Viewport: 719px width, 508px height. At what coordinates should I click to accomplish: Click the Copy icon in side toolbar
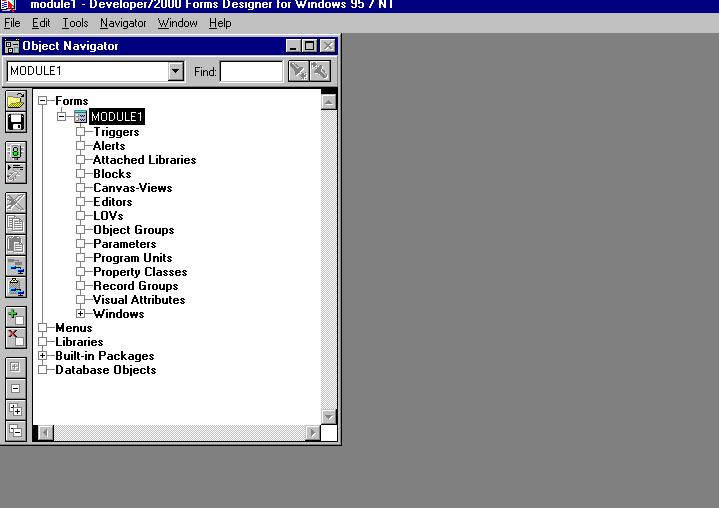pyautogui.click(x=16, y=223)
